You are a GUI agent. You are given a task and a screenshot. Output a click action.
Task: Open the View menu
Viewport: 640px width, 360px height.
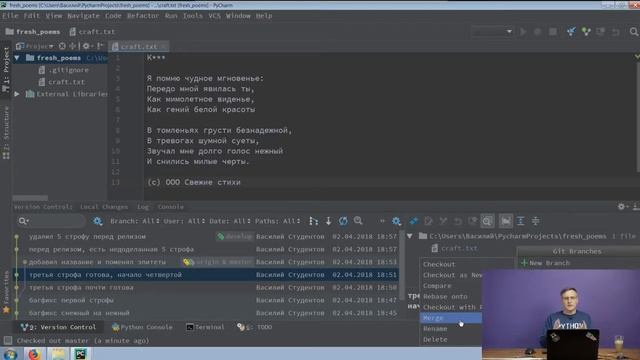[x=53, y=16]
